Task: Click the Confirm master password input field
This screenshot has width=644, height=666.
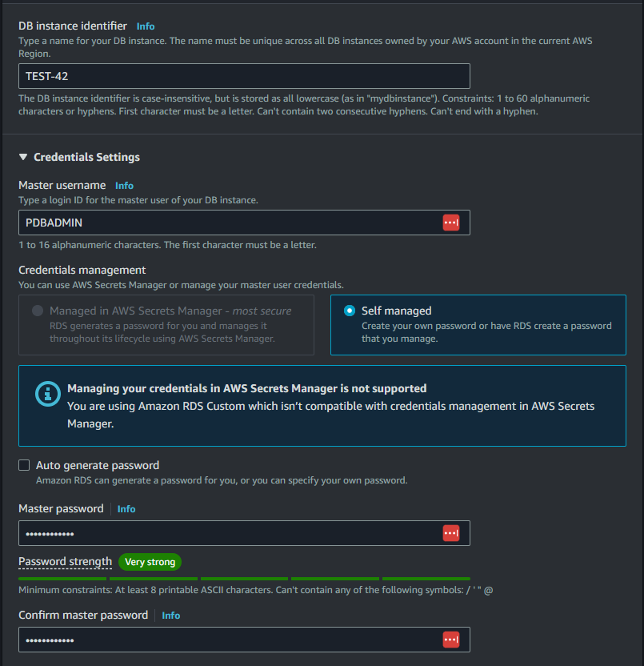Action: [x=244, y=640]
